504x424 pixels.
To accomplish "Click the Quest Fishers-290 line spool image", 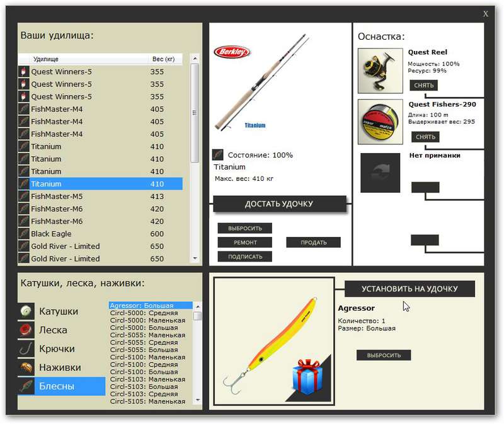I will pos(381,122).
